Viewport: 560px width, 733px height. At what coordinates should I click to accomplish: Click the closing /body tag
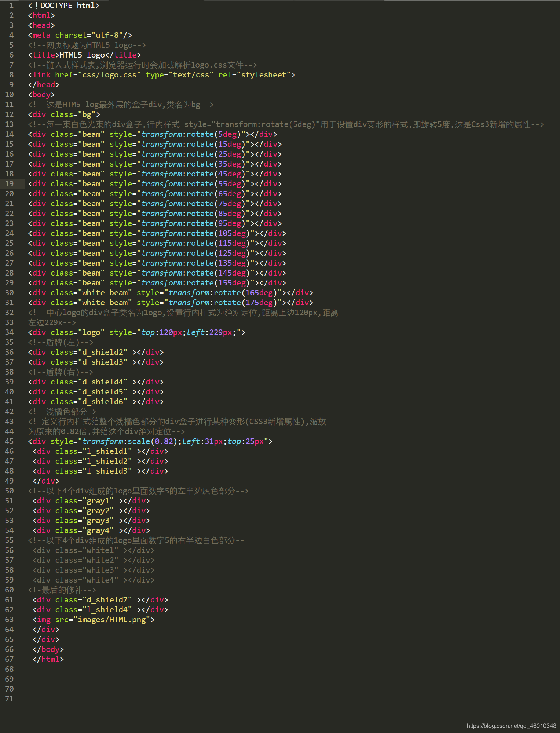click(48, 649)
